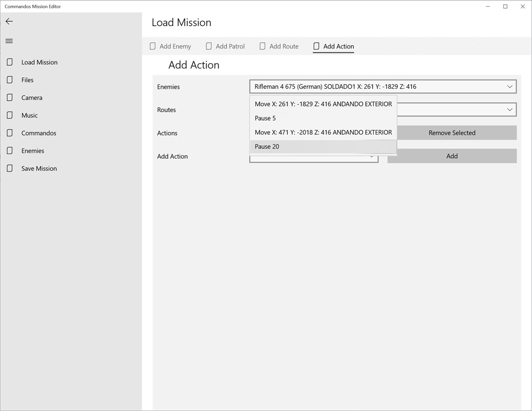Go to the Camera section

32,98
